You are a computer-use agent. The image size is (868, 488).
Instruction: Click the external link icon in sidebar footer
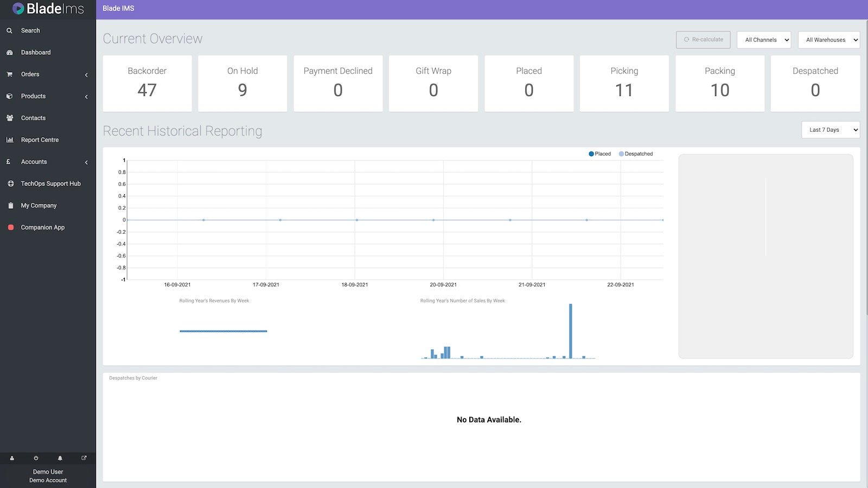click(x=84, y=458)
